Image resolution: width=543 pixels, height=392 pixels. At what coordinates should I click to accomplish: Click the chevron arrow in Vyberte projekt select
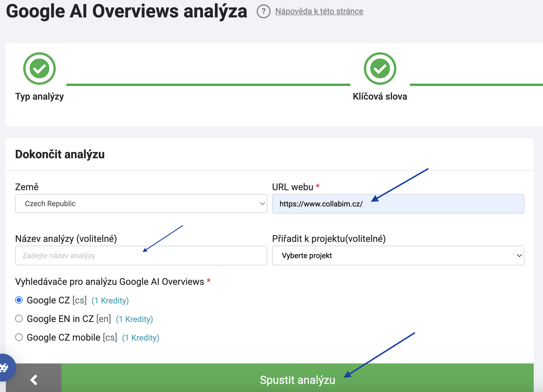pyautogui.click(x=519, y=256)
